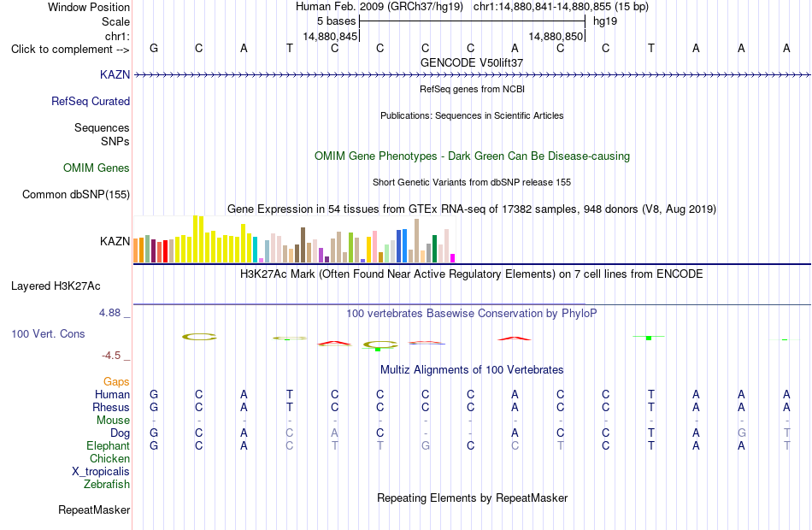The height and width of the screenshot is (530, 812).
Task: Click the X_tropicalis species label
Action: click(x=101, y=472)
